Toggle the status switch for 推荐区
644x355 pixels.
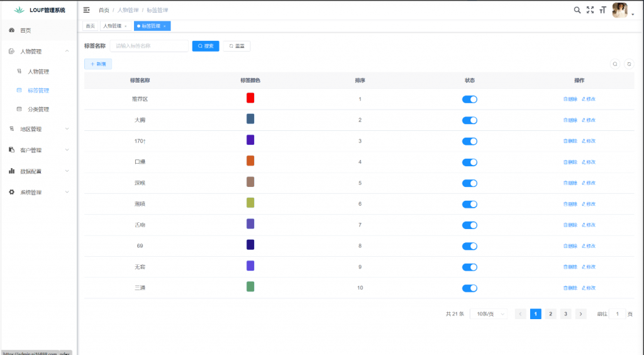(469, 99)
